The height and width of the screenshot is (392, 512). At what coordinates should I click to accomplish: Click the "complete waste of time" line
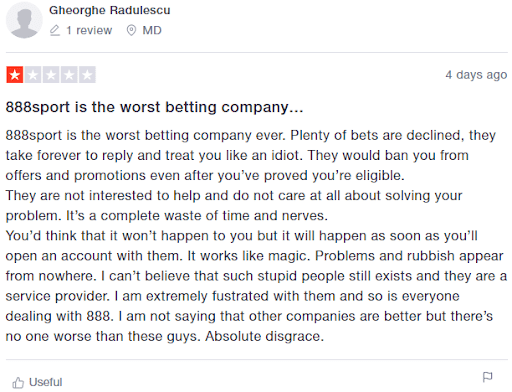pyautogui.click(x=197, y=216)
